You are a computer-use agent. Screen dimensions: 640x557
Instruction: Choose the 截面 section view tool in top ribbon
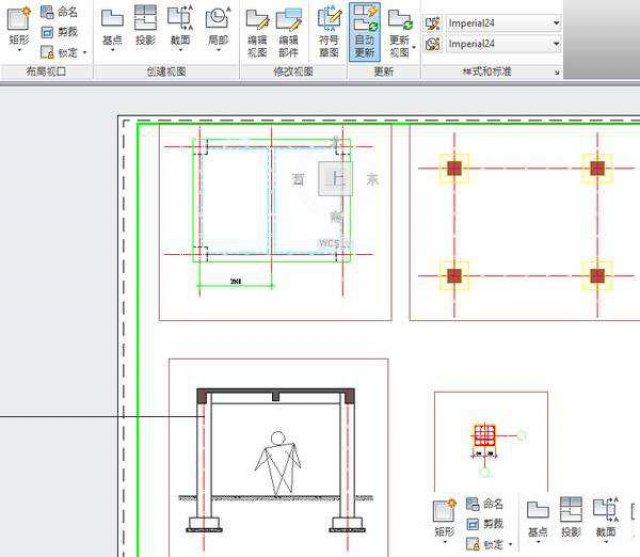click(180, 26)
